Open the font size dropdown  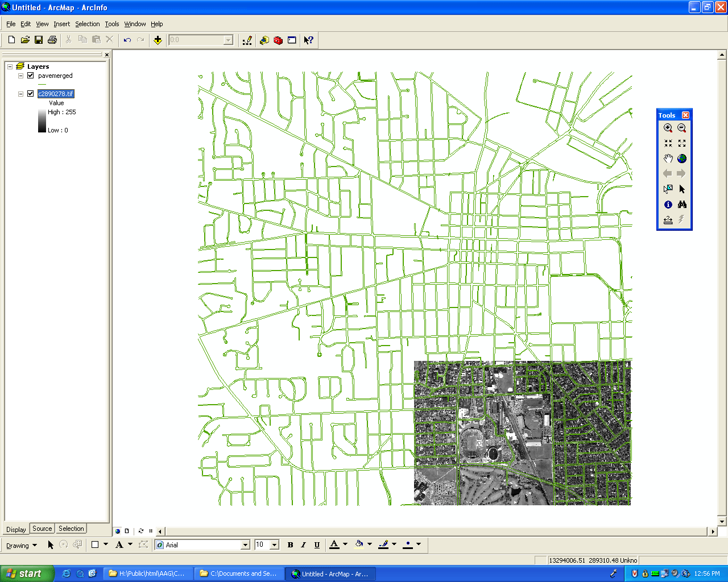tap(274, 544)
